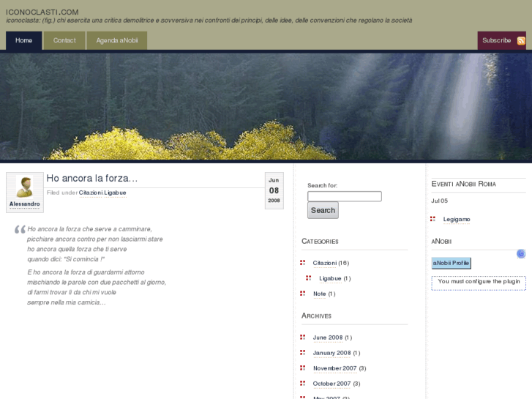Click the Jul 05 event date
Viewport: 532px width, 399px height.
pos(439,201)
